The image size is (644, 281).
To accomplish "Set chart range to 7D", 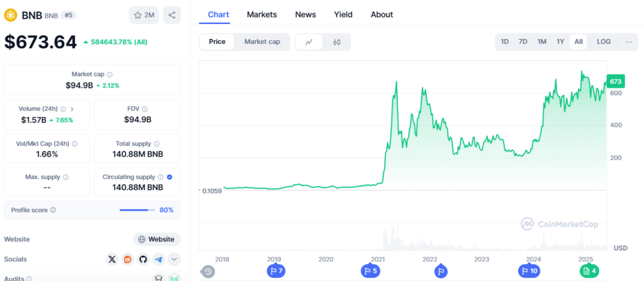I will click(x=523, y=42).
